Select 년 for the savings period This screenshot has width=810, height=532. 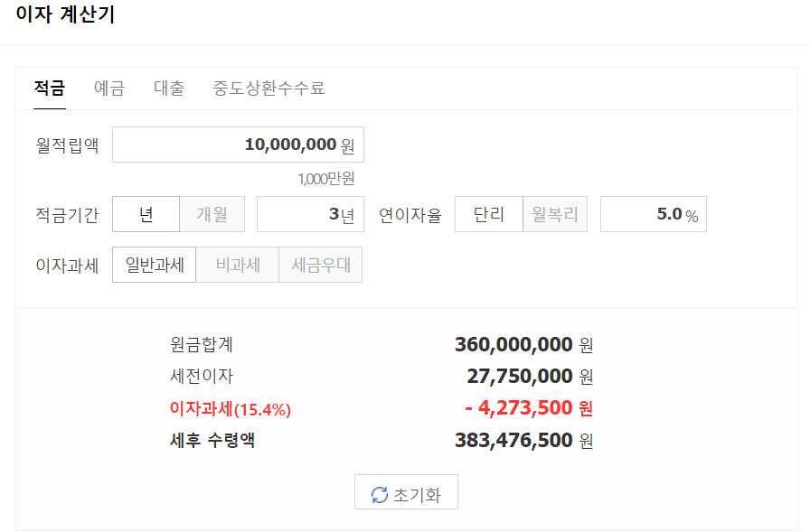click(146, 214)
